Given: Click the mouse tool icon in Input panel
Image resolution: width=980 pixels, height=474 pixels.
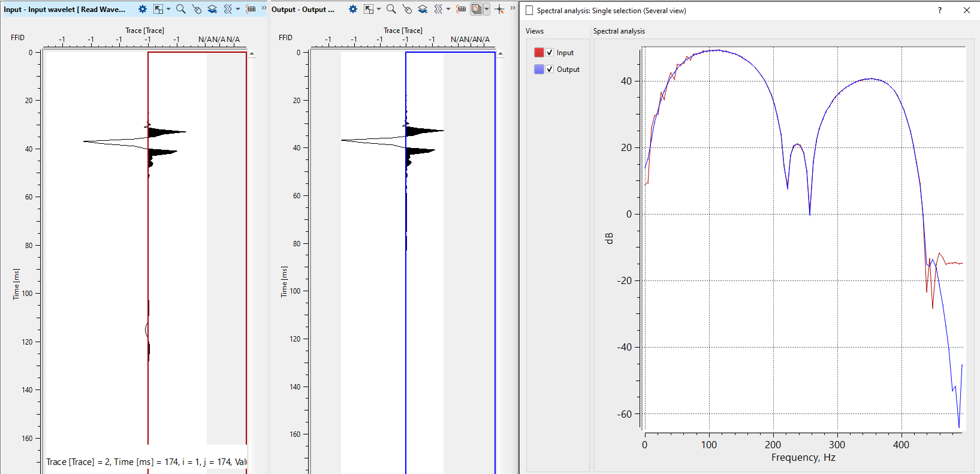Looking at the screenshot, I should click(197, 9).
